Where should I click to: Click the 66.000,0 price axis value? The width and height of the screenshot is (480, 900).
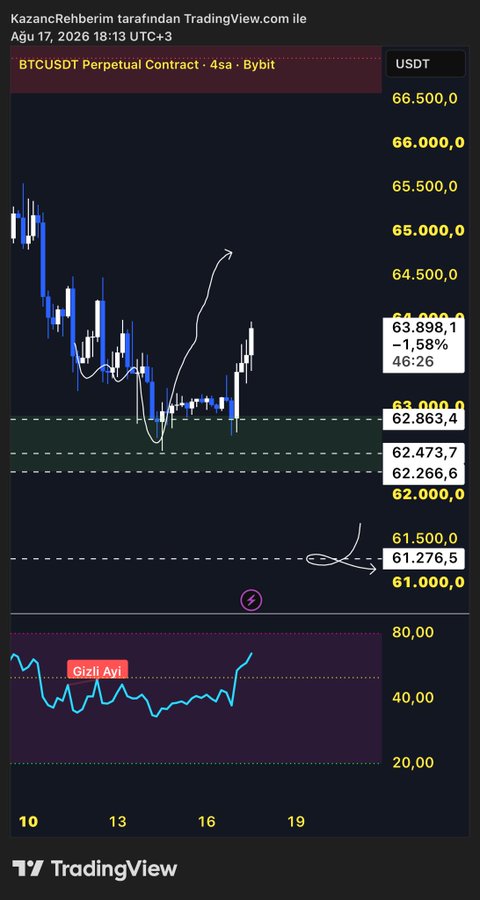point(428,142)
